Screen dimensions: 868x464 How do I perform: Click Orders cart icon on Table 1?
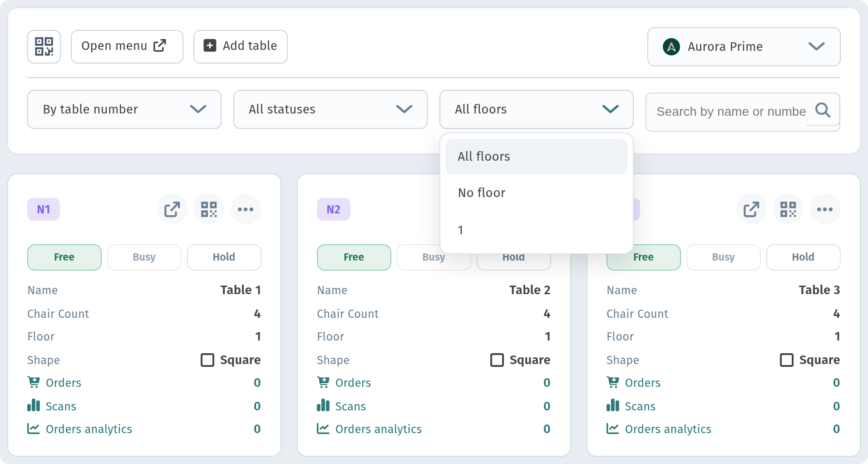coord(34,382)
